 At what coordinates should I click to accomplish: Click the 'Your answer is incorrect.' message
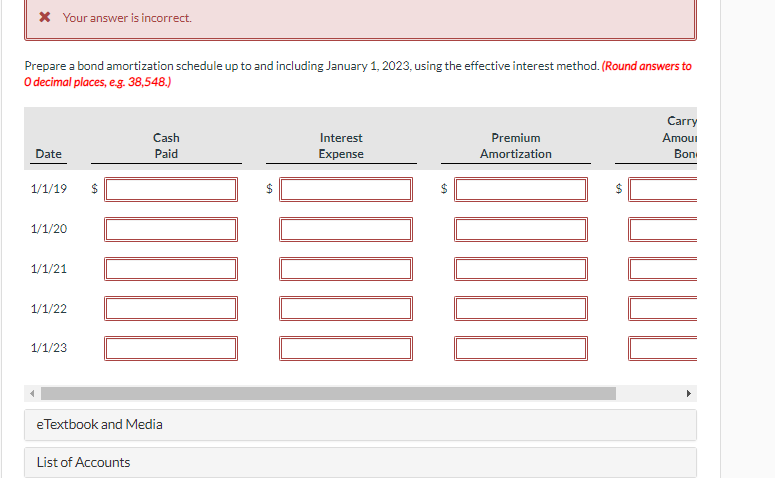point(127,18)
